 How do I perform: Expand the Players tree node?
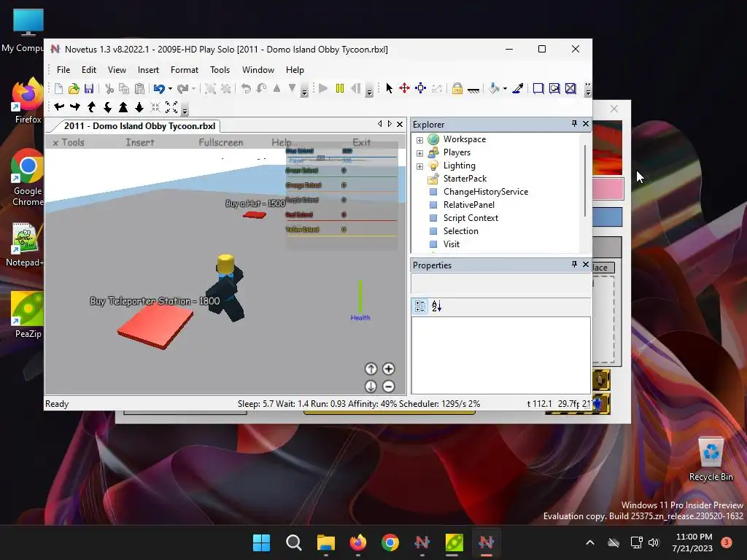tap(419, 153)
